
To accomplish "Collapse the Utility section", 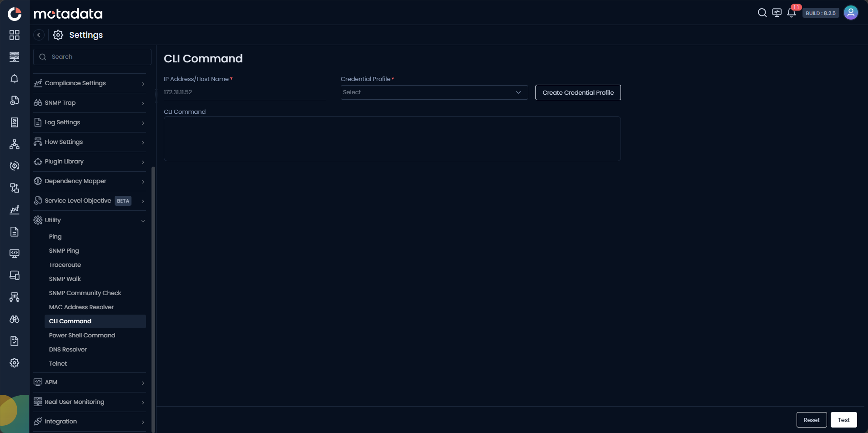I will coord(90,220).
